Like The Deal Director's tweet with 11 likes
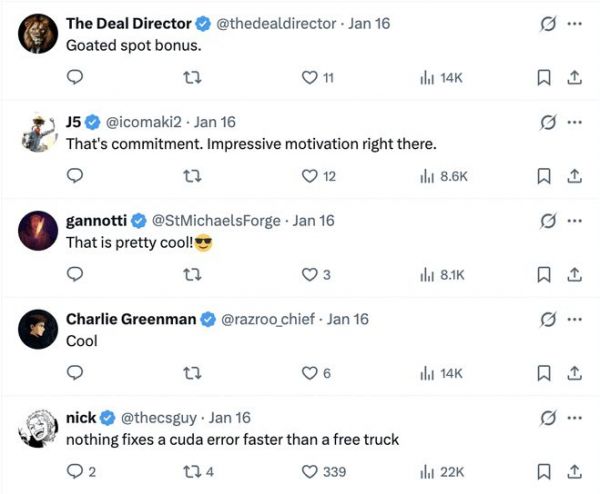 pos(309,78)
